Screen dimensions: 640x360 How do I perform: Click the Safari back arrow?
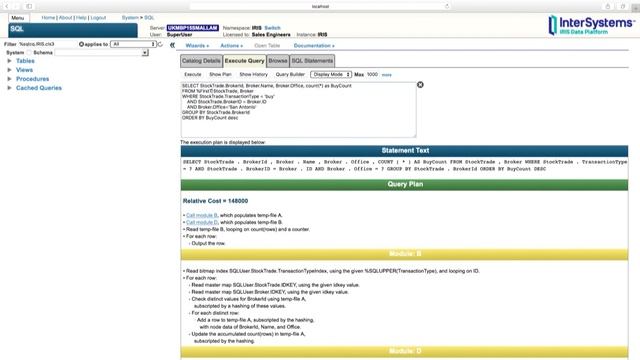(x=7, y=6)
